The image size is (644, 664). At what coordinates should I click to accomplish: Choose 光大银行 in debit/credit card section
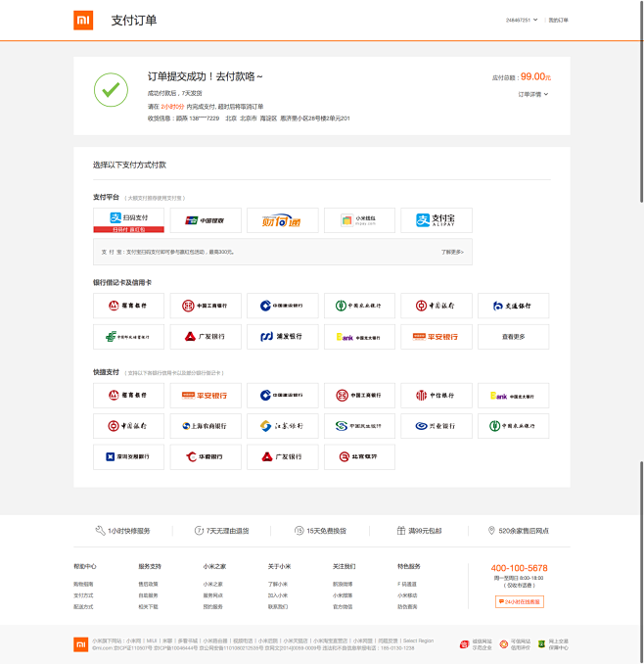[359, 337]
